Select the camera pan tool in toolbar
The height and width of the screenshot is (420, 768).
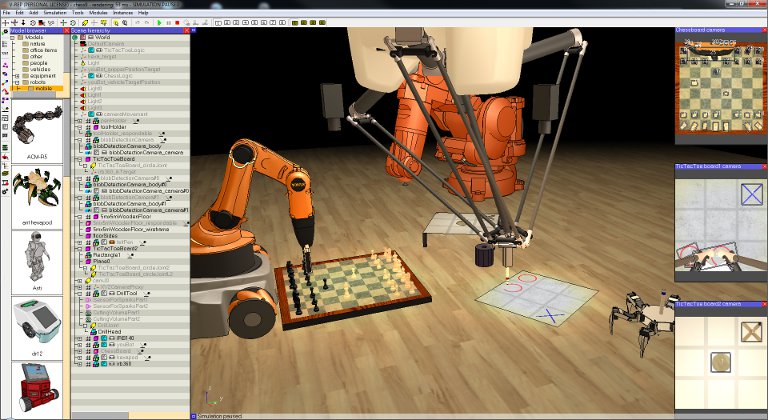5,23
